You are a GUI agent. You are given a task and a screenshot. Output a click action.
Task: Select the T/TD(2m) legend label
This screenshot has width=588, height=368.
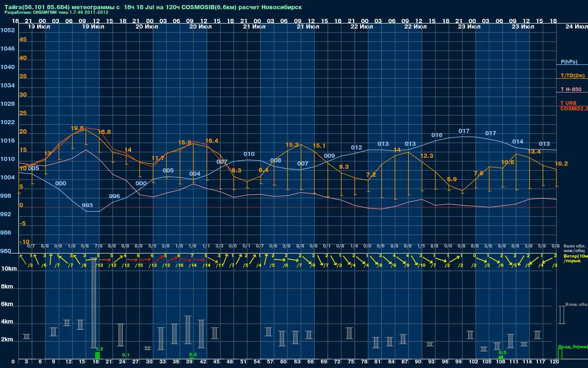pyautogui.click(x=572, y=75)
